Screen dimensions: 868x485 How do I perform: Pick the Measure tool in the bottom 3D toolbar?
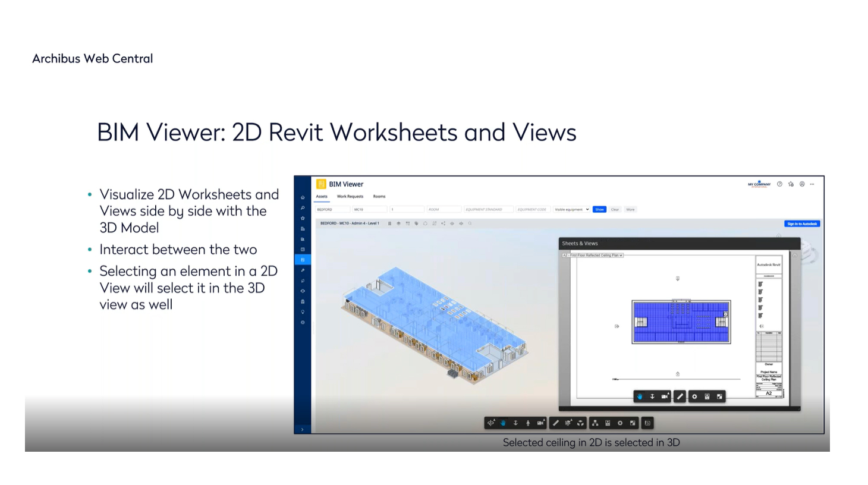(555, 423)
